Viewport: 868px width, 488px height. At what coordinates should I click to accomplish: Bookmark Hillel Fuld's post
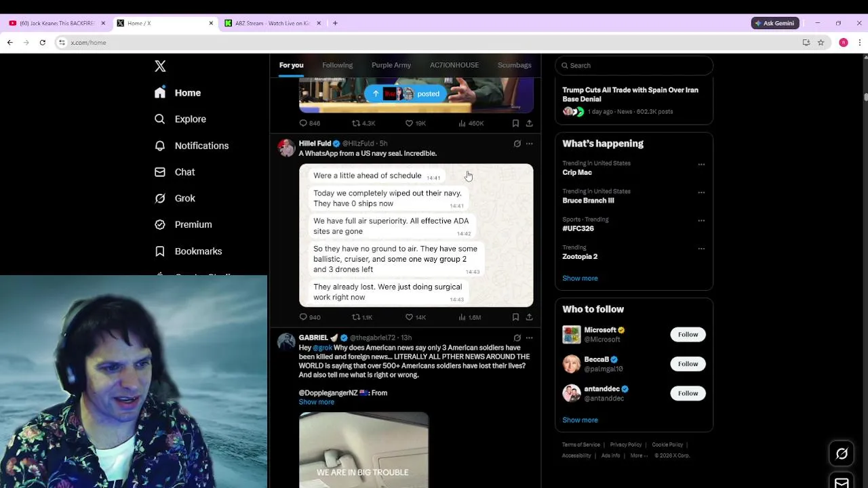[515, 317]
